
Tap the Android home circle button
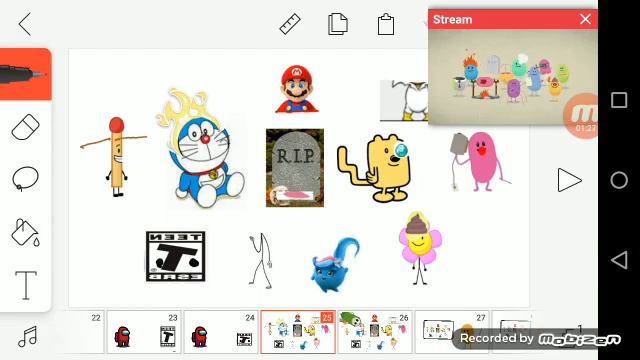(x=619, y=180)
